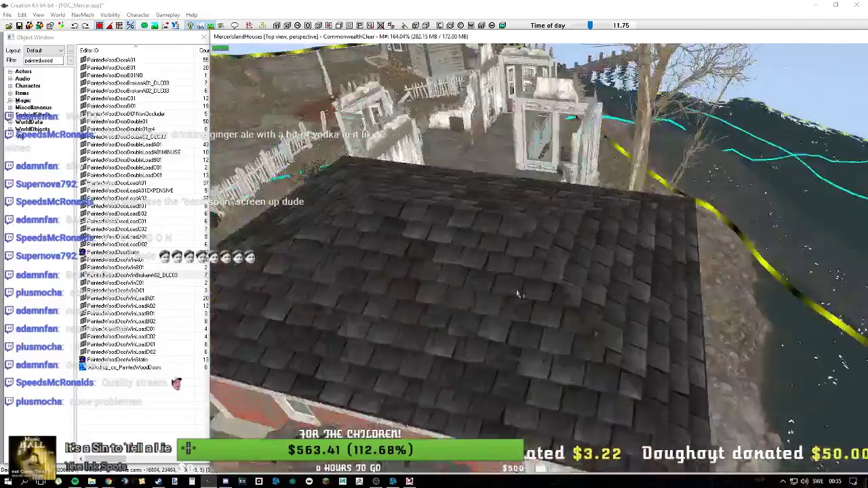Open the Character menu
Viewport: 868px width, 488px height.
(x=138, y=15)
